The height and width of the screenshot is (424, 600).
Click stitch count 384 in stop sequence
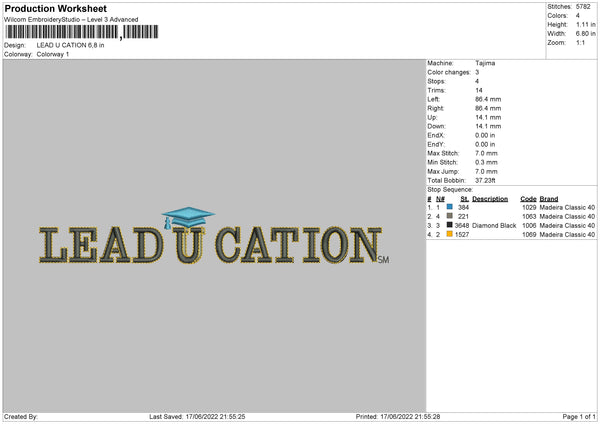click(463, 207)
